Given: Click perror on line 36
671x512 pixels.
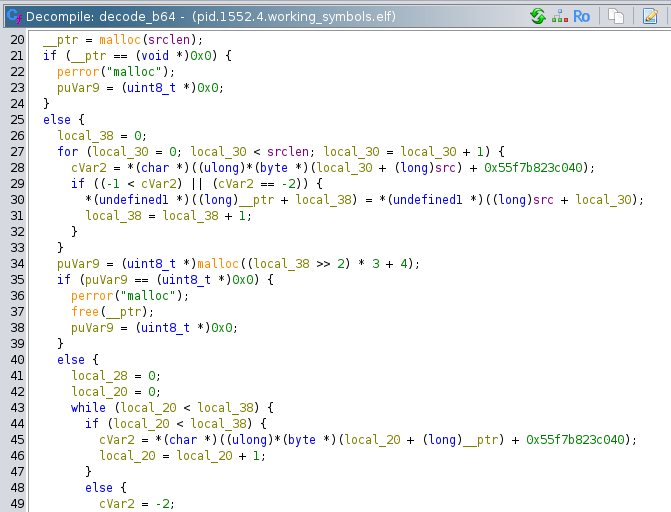Looking at the screenshot, I should click(x=92, y=295).
